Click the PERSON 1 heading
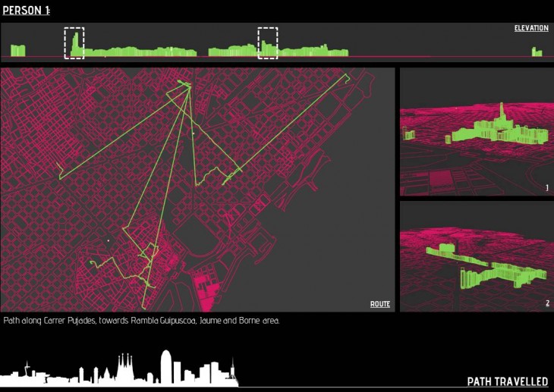554x392 pixels. coord(26,9)
